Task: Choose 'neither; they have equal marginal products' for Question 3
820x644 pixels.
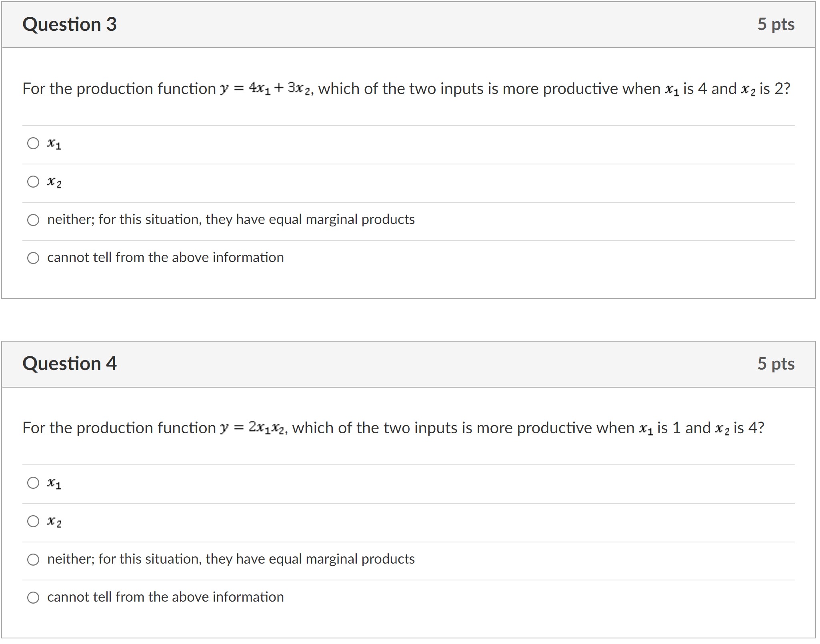Action: coord(32,220)
